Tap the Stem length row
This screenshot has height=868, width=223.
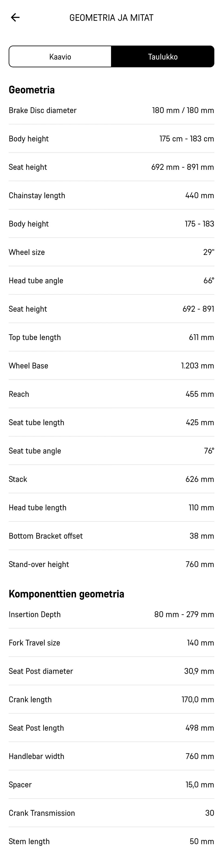click(111, 841)
